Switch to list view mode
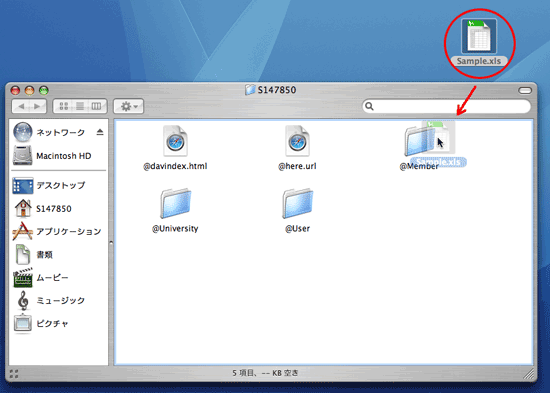Viewport: 550px width, 393px height. 80,106
